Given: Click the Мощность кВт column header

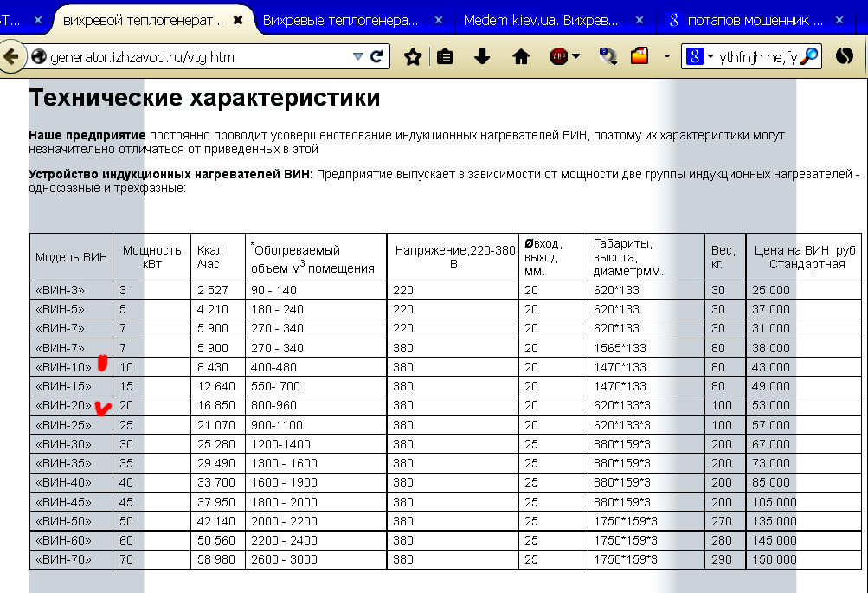Looking at the screenshot, I should click(151, 257).
